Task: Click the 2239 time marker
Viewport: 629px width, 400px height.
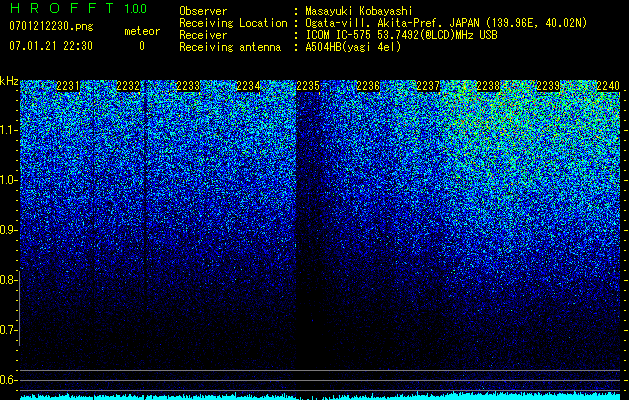Action: (548, 86)
